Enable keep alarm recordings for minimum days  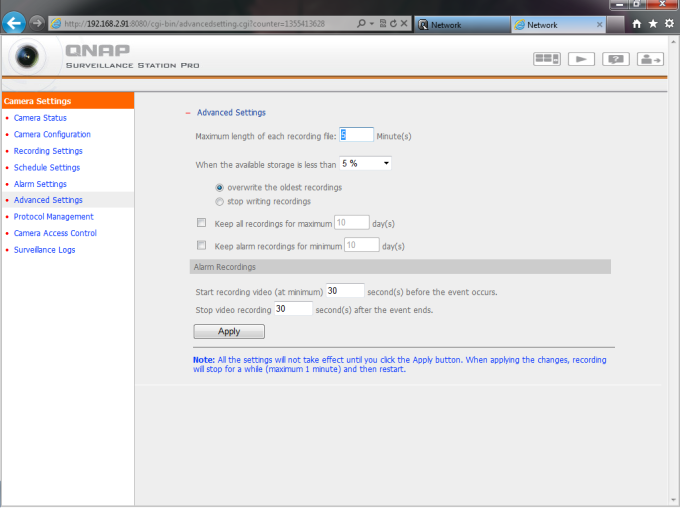201,245
